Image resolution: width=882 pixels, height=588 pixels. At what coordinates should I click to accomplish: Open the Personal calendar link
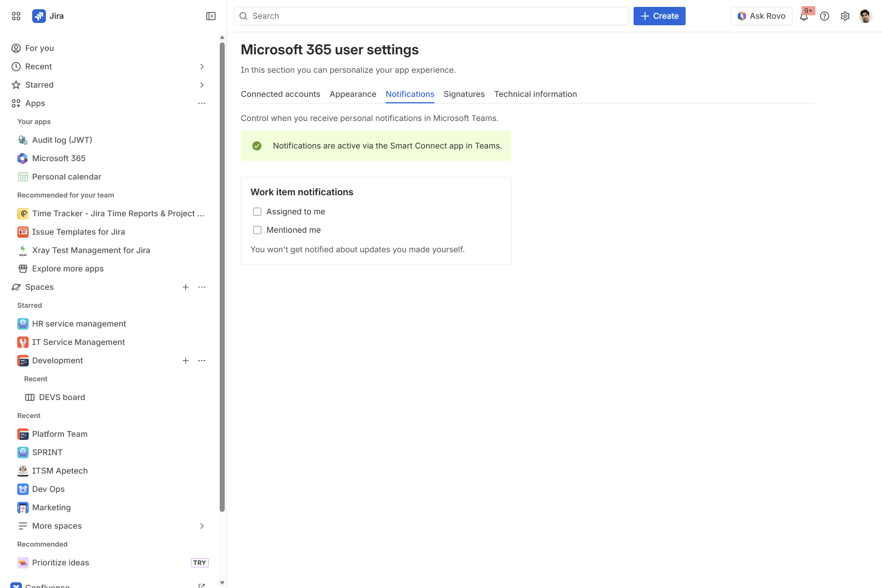tap(67, 177)
